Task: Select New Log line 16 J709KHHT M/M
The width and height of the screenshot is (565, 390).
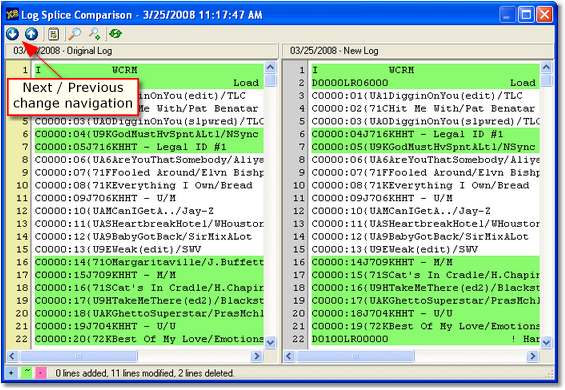Action: click(426, 262)
